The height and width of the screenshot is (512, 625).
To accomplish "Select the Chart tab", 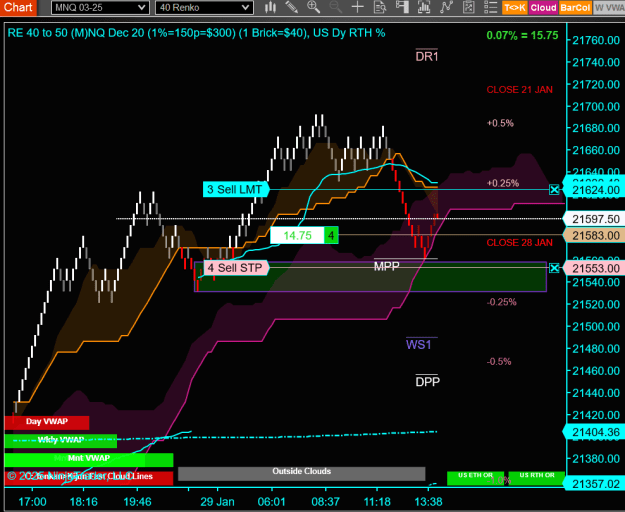I will coord(18,8).
